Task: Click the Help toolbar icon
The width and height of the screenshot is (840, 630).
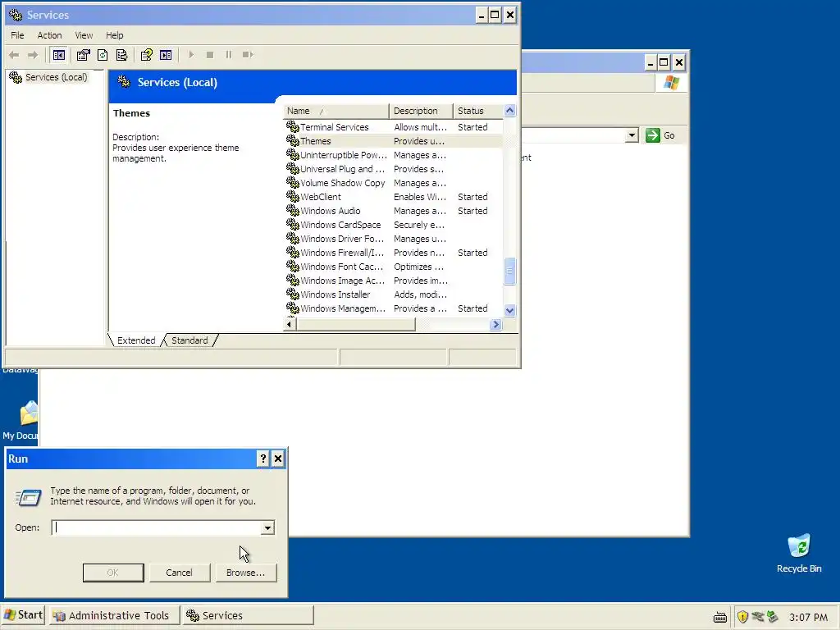Action: [146, 55]
